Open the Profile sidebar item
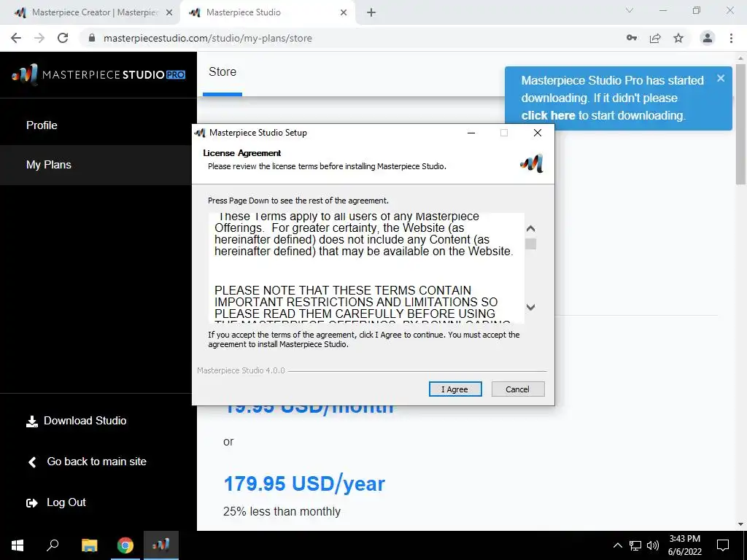 42,125
